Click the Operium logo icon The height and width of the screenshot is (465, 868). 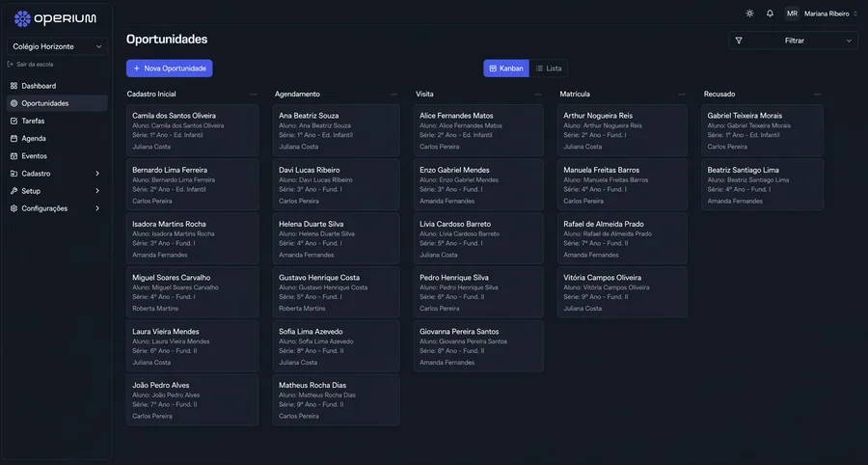pos(23,19)
